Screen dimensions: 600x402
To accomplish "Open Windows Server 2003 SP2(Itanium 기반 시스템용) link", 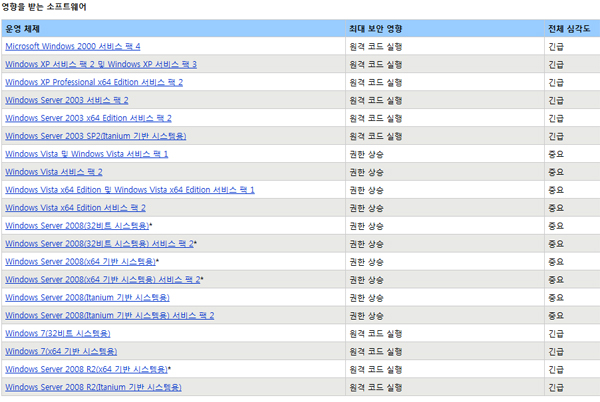I will [x=96, y=136].
